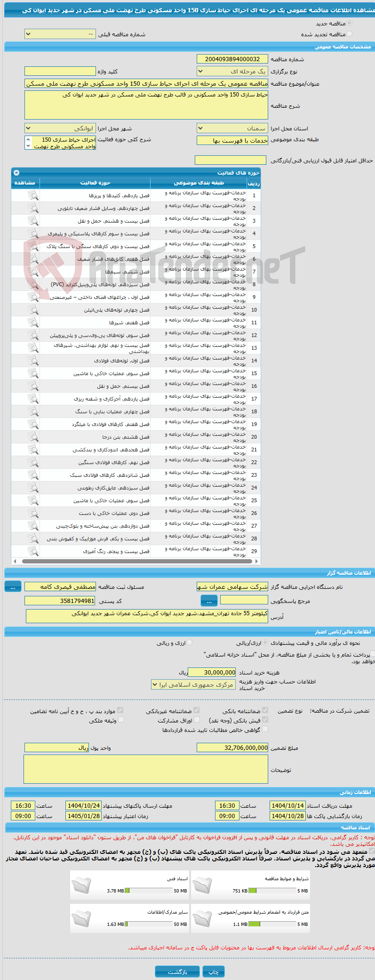Open view icon in row 20 بتن درجا
375x980 pixels.
[33, 437]
